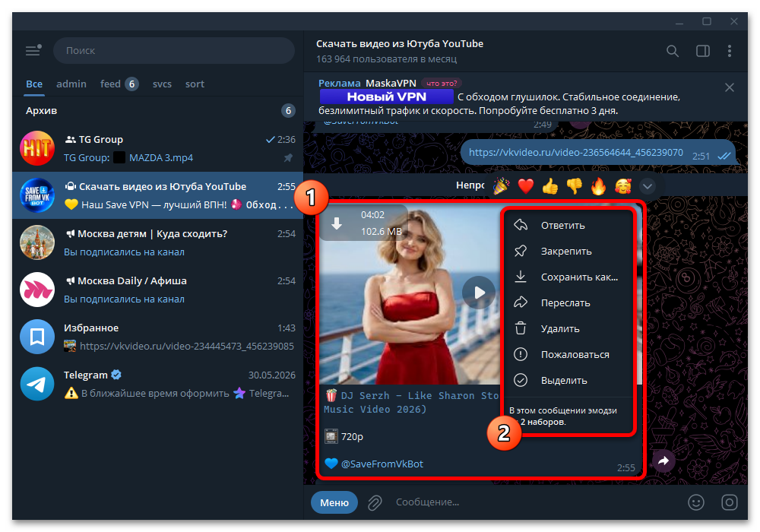This screenshot has height=532, width=760.
Task: Click the Save From VK bot avatar
Action: [37, 195]
